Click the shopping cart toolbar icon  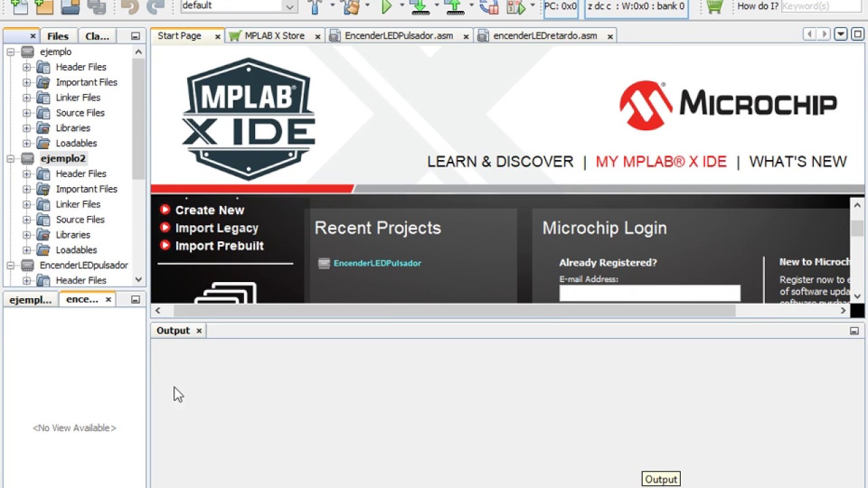(x=714, y=7)
